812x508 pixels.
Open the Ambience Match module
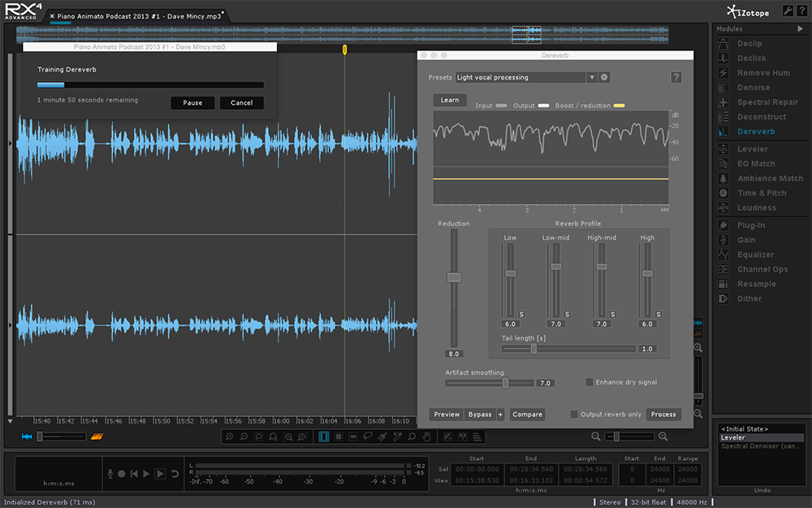pyautogui.click(x=770, y=178)
